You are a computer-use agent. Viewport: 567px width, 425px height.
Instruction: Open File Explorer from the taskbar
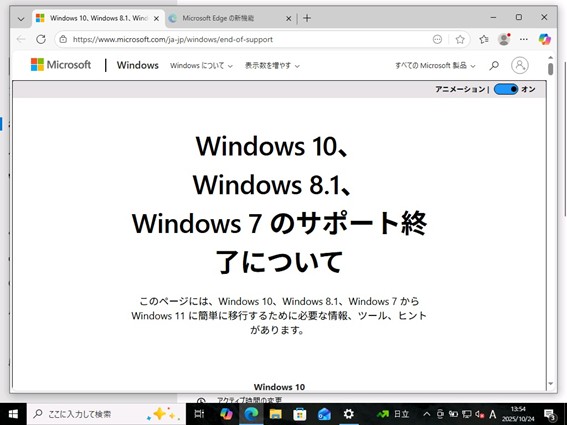point(276,414)
